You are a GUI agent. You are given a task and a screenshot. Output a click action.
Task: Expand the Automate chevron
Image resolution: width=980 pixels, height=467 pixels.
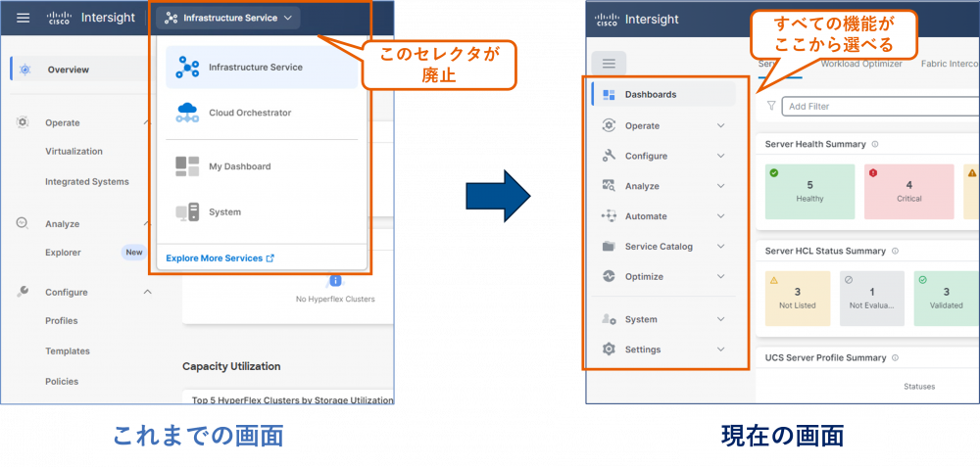point(720,216)
